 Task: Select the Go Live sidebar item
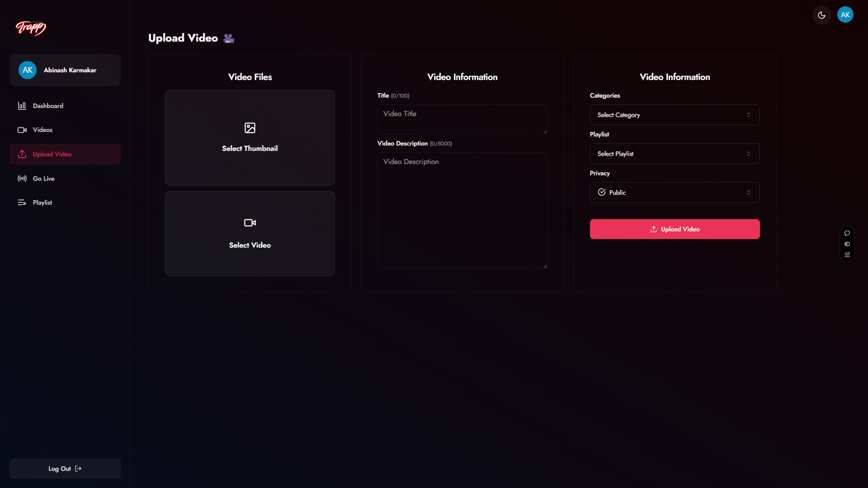(43, 178)
